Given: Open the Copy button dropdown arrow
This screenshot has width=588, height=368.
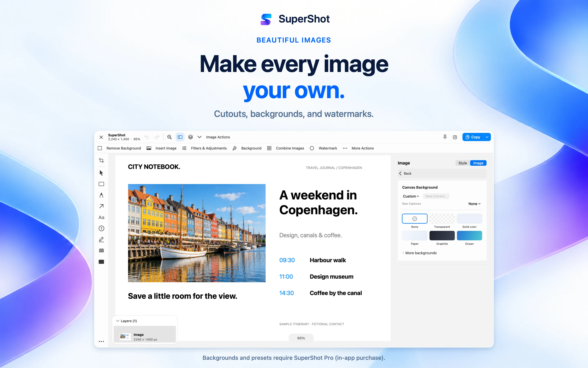Looking at the screenshot, I should [x=487, y=137].
